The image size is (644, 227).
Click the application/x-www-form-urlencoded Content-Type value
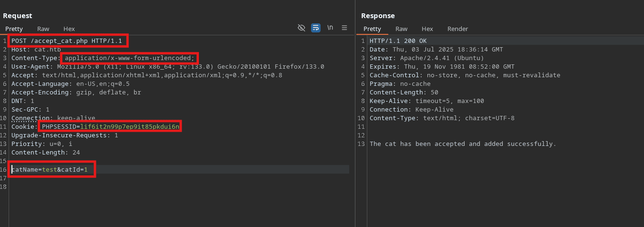(x=130, y=58)
